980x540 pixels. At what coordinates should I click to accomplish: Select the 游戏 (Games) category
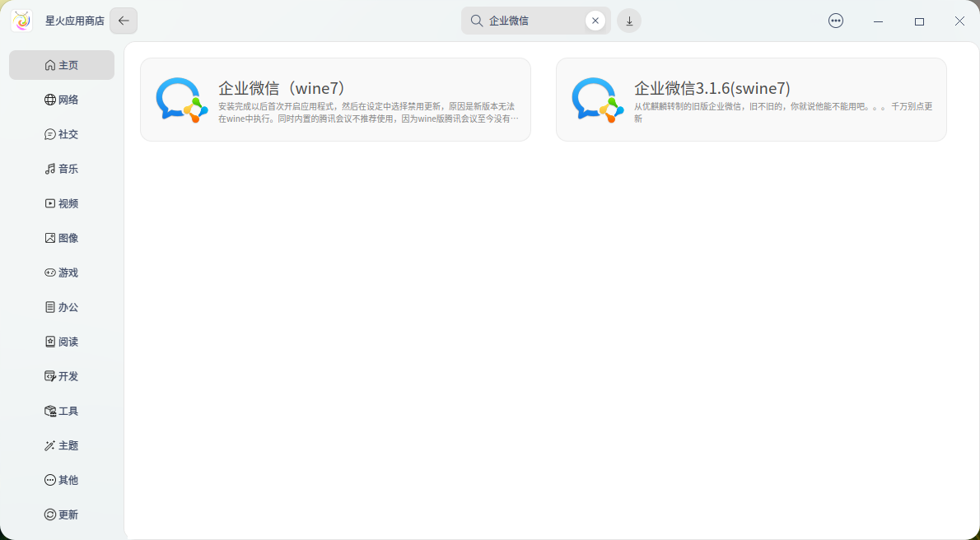click(x=61, y=272)
